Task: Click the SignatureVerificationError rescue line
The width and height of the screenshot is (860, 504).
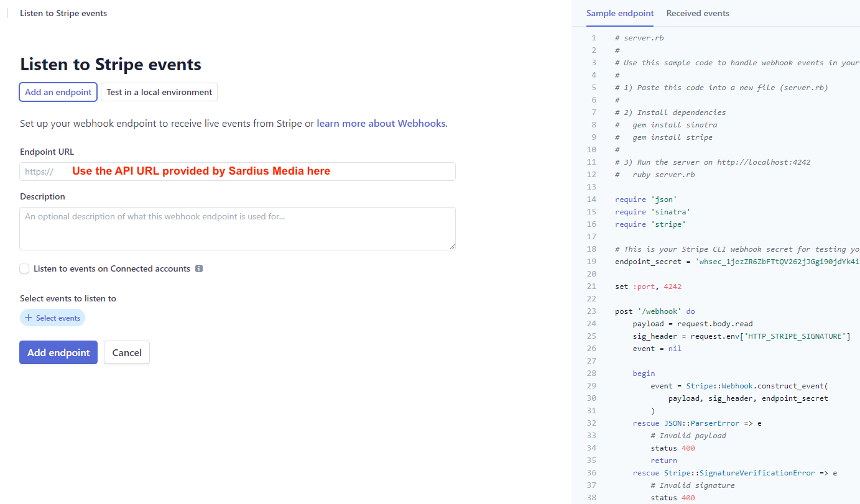Action: (x=735, y=473)
